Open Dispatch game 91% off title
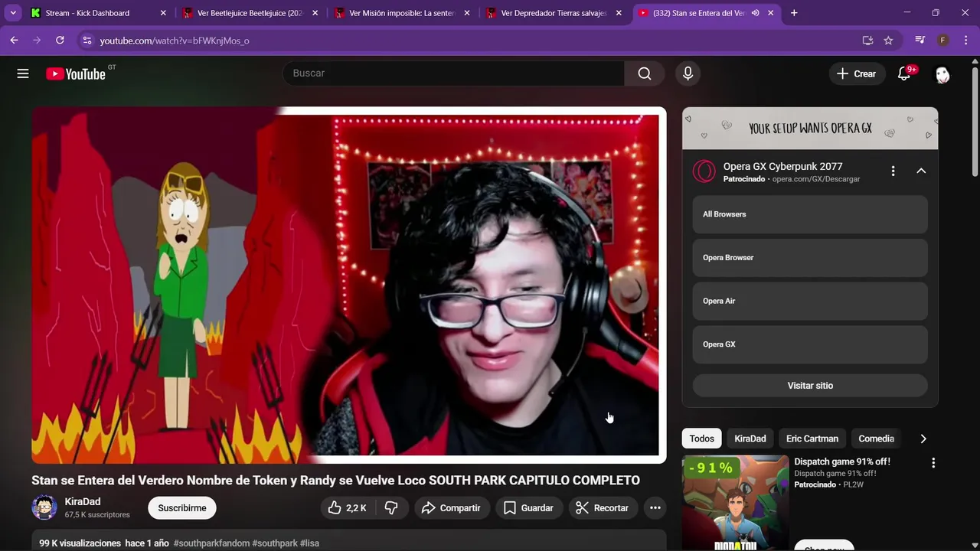 tap(842, 462)
